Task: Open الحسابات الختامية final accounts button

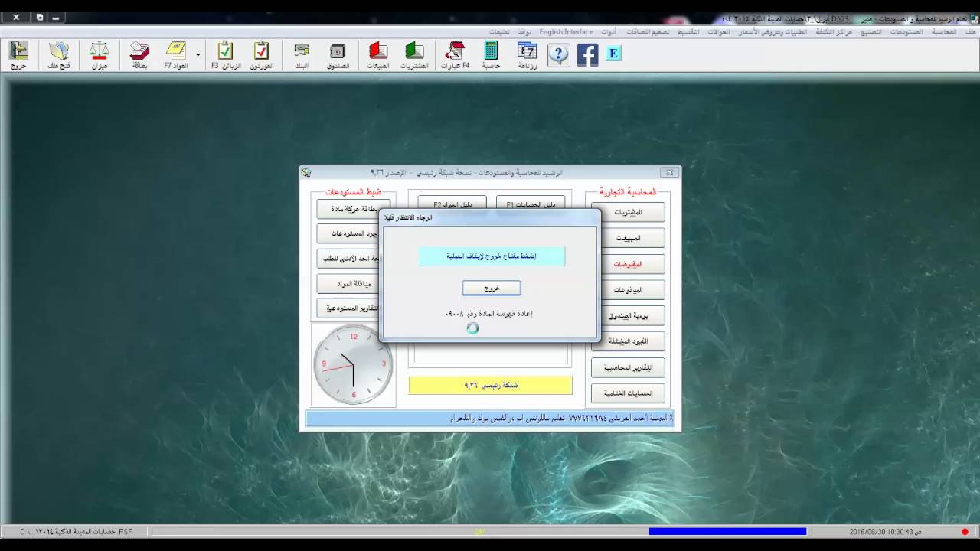Action: pos(628,393)
